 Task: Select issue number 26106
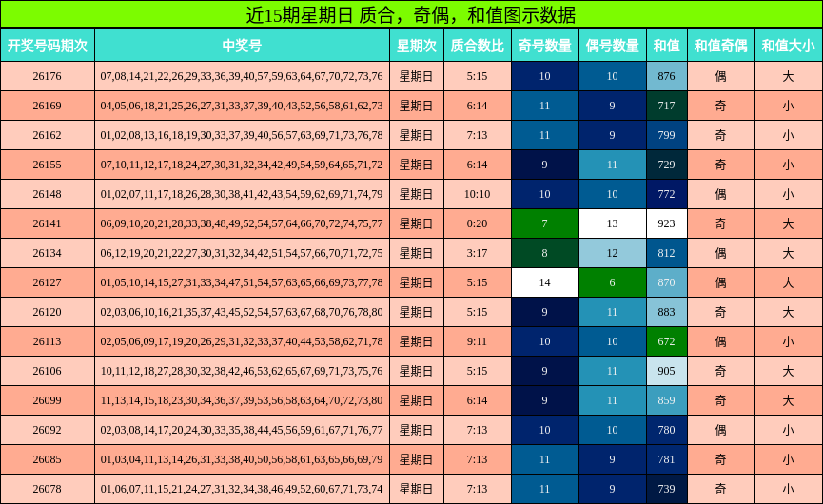[x=48, y=371]
